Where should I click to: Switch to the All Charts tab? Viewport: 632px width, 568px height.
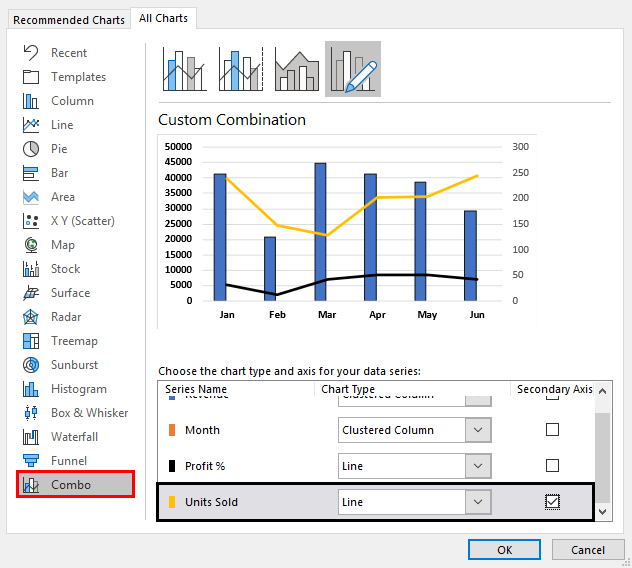tap(163, 18)
